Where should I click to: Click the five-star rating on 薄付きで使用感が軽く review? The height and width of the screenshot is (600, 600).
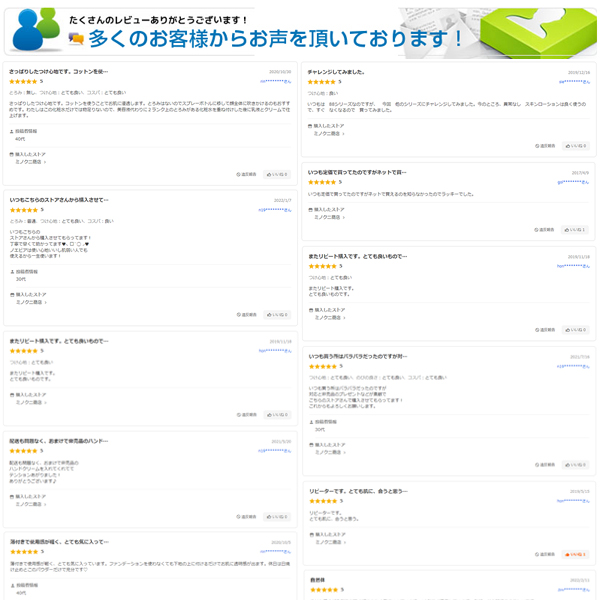click(x=24, y=551)
